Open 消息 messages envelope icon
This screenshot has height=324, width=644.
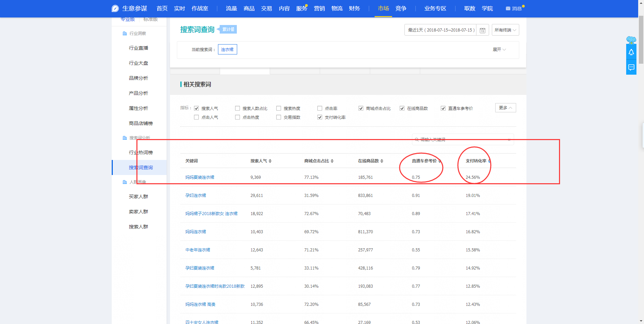[x=508, y=9]
